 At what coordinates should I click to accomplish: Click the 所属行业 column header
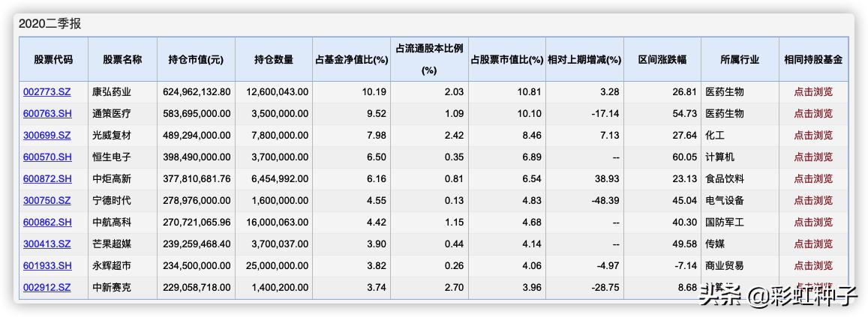pyautogui.click(x=740, y=59)
